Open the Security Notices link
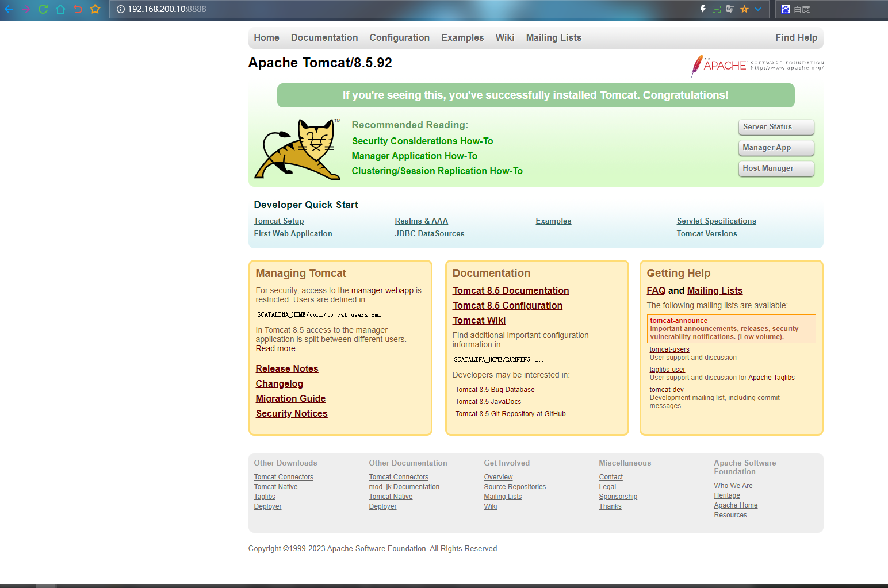 coord(292,414)
